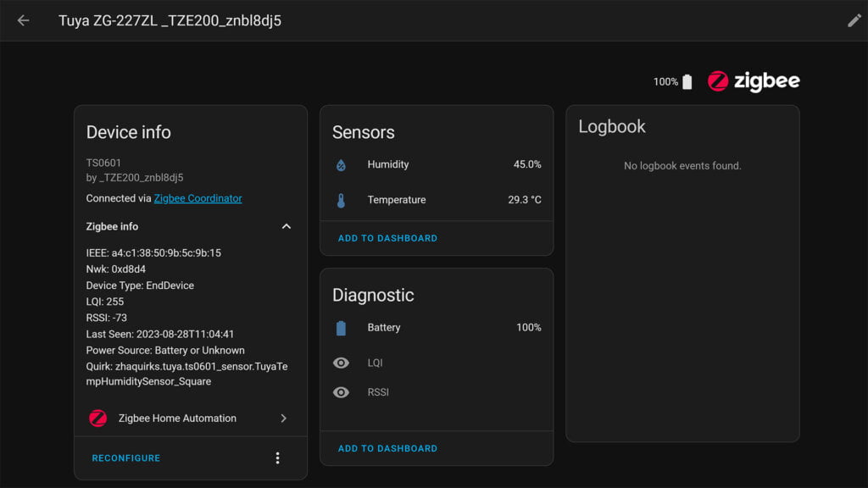Open the Humidity sensor entity
Image resolution: width=868 pixels, height=488 pixels.
[437, 165]
